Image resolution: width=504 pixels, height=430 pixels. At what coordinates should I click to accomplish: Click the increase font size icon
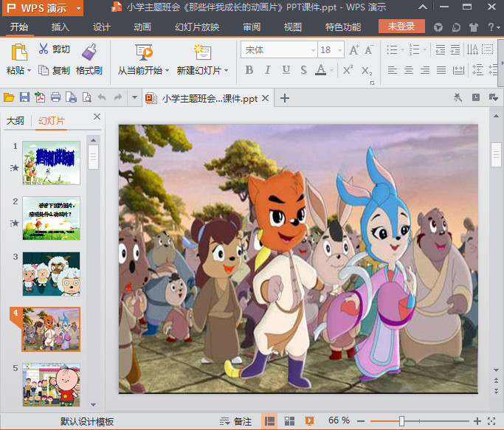[x=354, y=50]
